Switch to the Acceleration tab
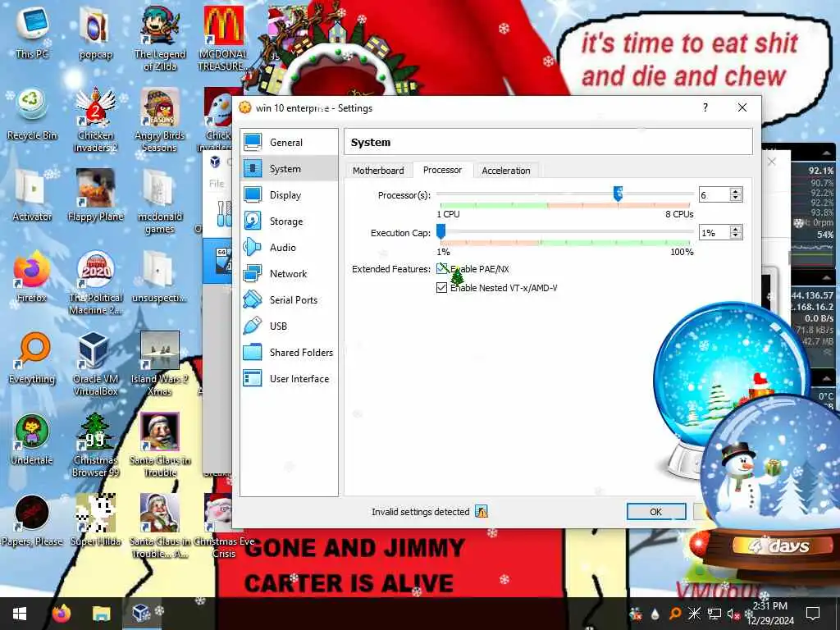The image size is (840, 630). coord(505,171)
